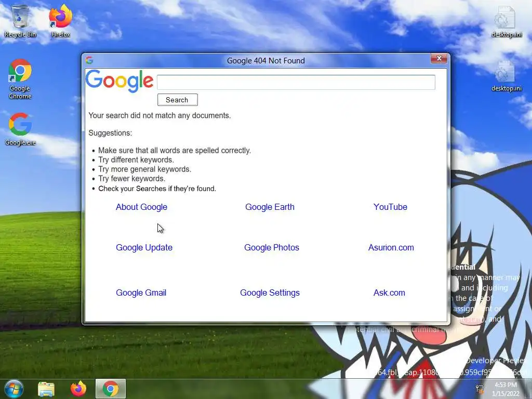
Task: Select the top desktop.ini file icon
Action: 506,21
